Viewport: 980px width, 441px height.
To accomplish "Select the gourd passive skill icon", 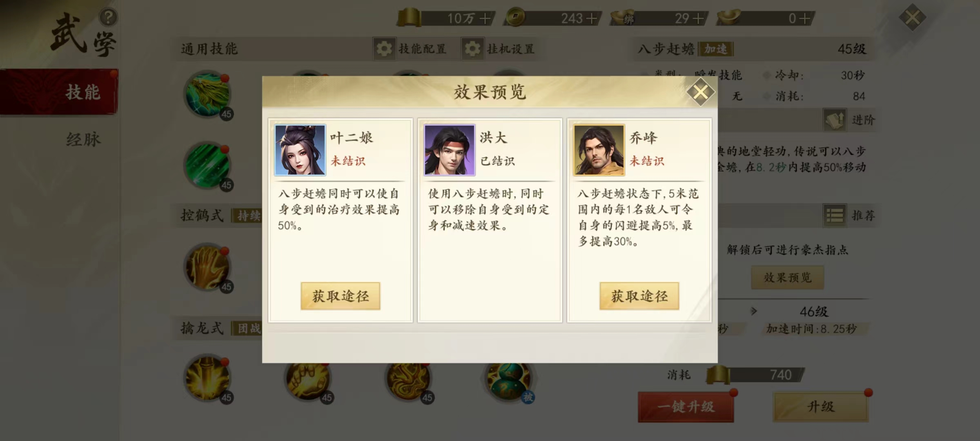I will 509,380.
